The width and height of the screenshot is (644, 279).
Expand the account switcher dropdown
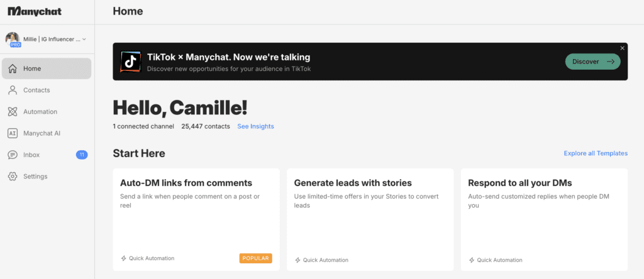(x=84, y=40)
